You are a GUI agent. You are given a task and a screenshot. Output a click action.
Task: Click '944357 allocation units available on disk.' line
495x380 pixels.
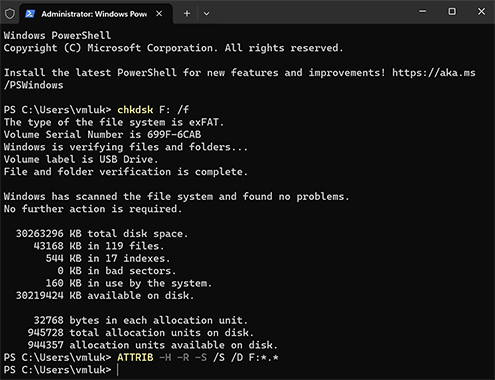point(152,345)
